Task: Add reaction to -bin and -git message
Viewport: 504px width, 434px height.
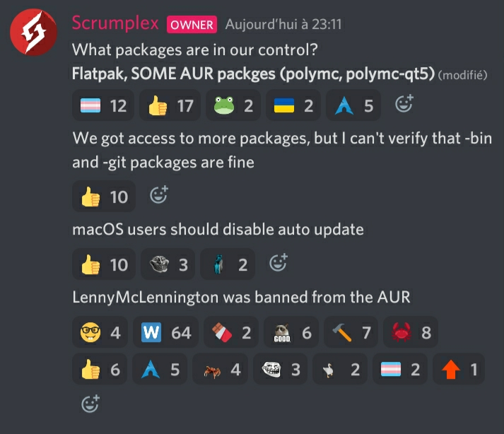Action: coord(159,195)
